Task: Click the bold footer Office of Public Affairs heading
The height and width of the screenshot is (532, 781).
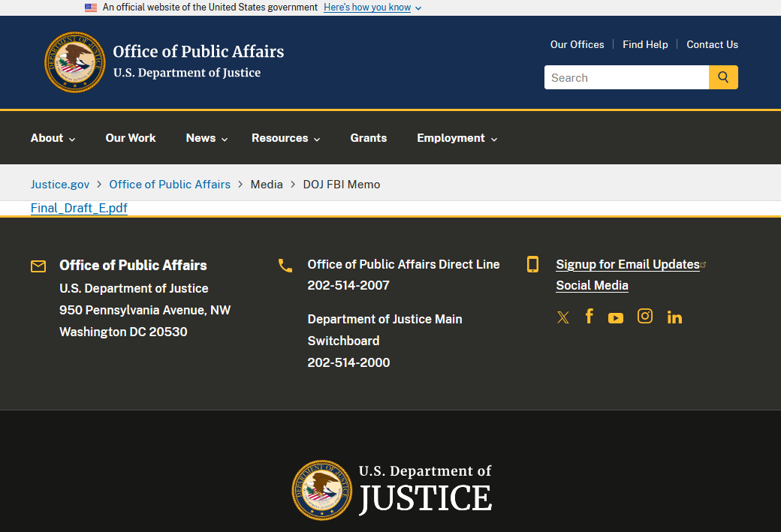Action: point(133,266)
